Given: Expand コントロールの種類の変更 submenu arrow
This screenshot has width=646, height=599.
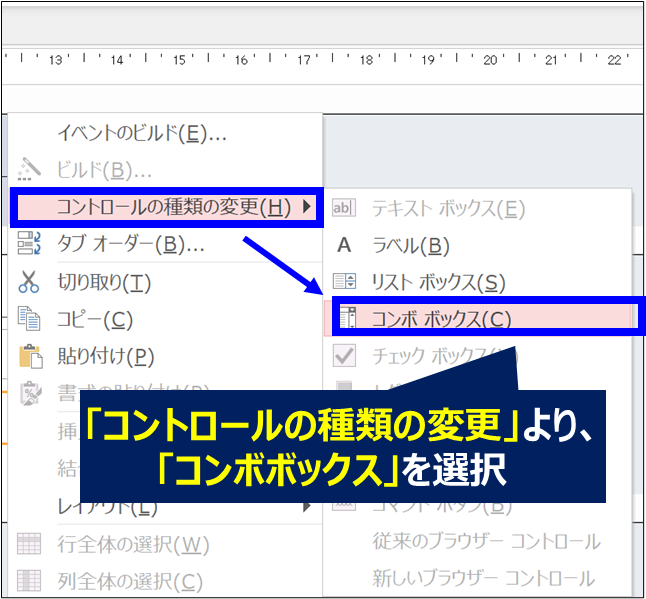Looking at the screenshot, I should [x=305, y=208].
